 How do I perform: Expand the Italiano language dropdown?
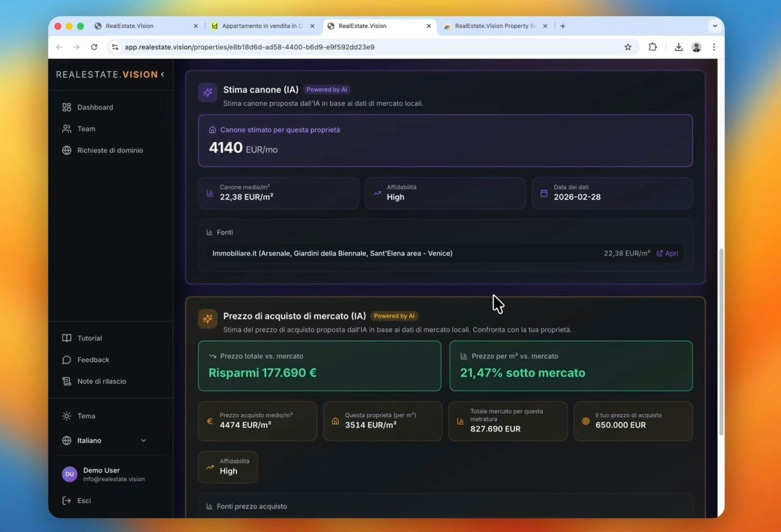tap(143, 440)
